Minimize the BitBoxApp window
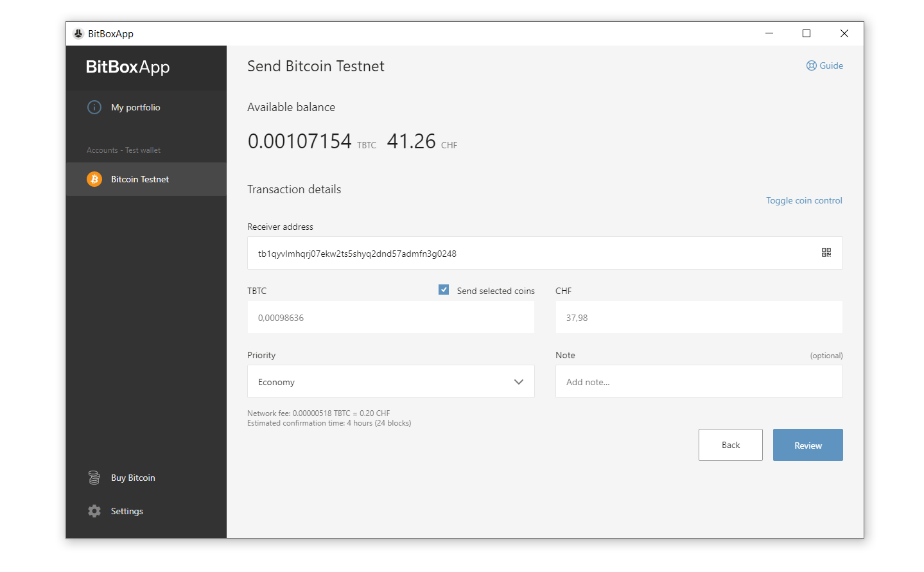The width and height of the screenshot is (924, 572). (x=769, y=33)
